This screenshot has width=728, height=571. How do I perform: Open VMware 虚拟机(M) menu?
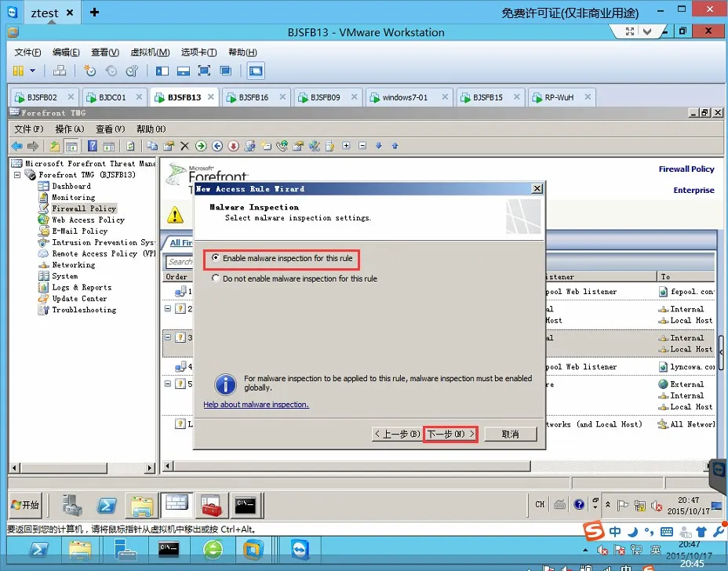coord(150,52)
